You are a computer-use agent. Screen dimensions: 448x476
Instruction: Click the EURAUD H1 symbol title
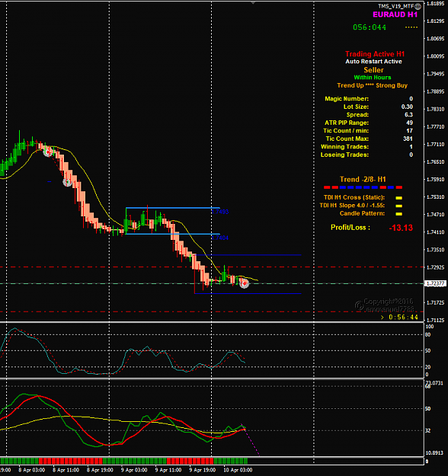[395, 14]
